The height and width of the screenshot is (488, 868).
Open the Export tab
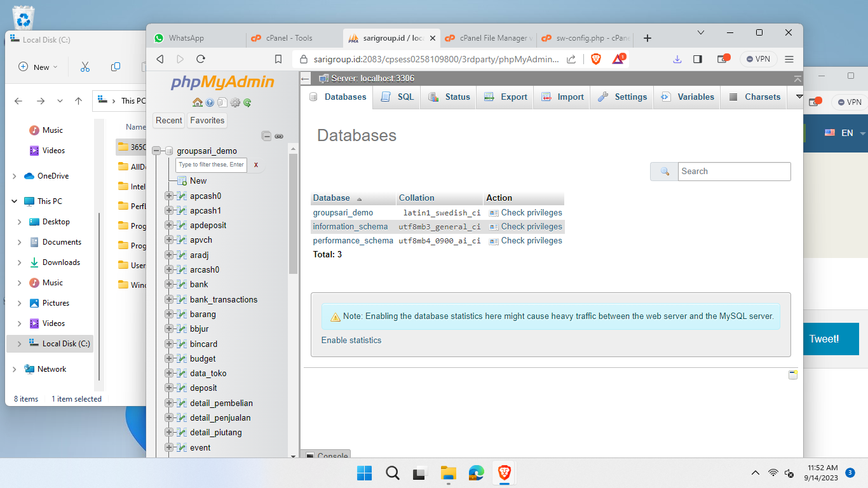click(506, 97)
